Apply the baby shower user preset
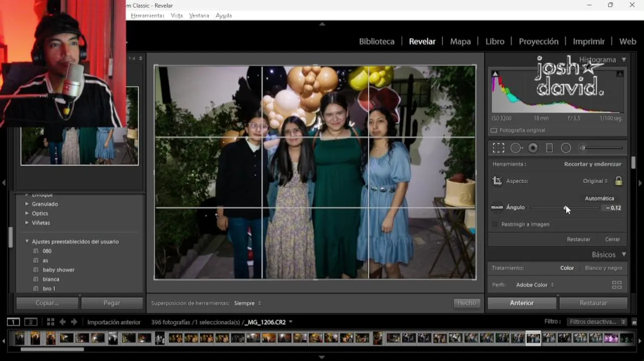644x361 pixels. [x=59, y=270]
